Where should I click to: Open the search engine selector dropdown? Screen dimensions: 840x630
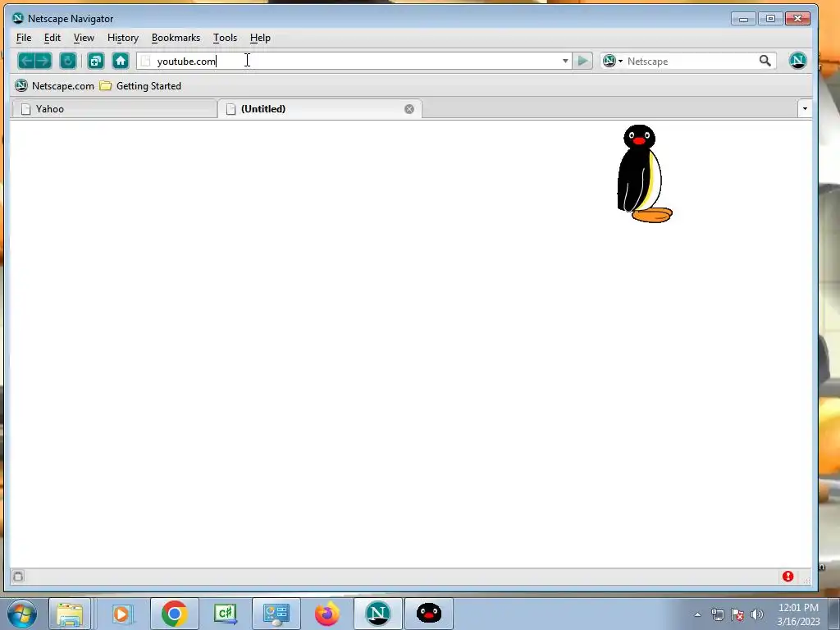613,61
